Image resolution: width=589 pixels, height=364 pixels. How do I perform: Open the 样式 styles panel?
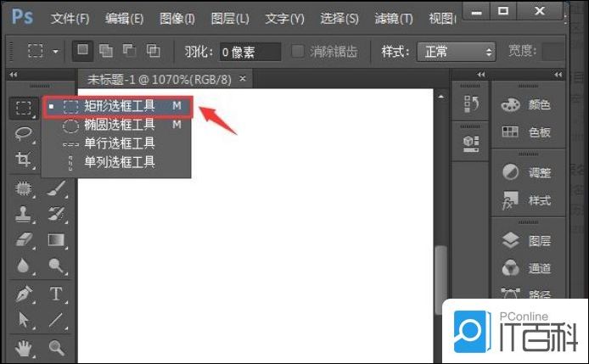click(x=526, y=200)
